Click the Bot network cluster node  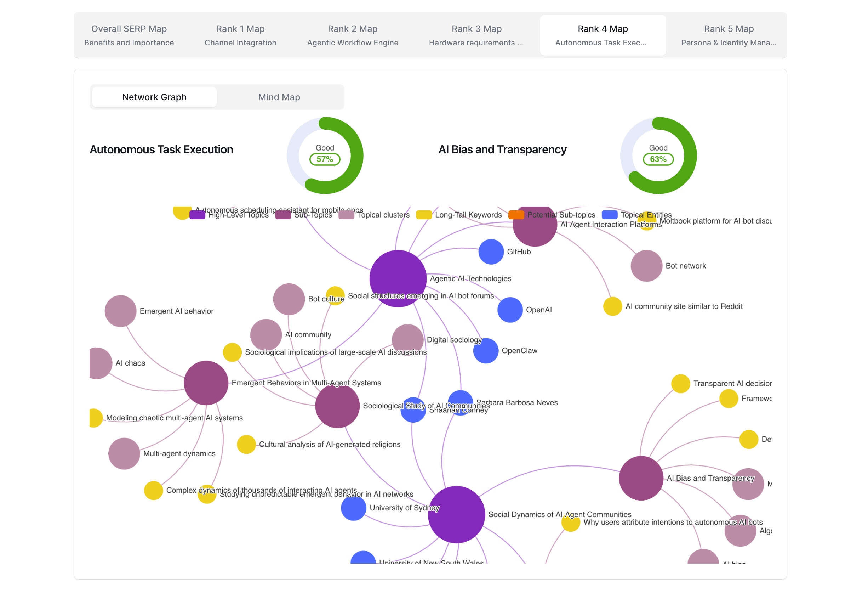coord(646,266)
